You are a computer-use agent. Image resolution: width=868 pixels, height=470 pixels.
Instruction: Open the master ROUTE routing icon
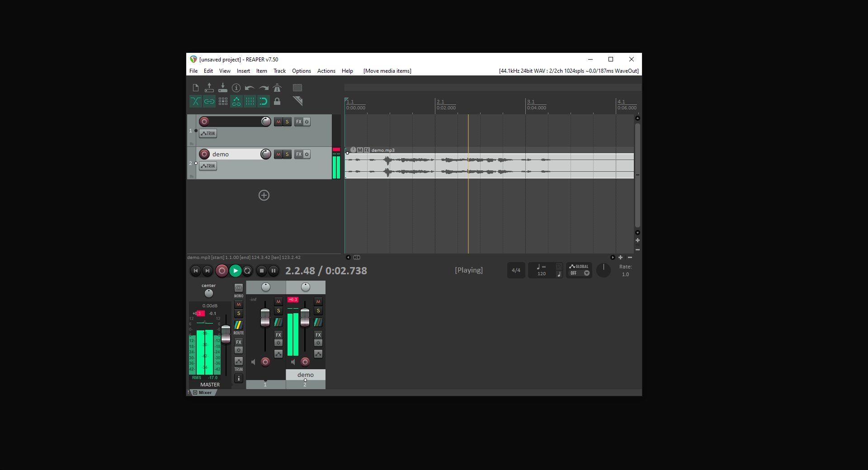click(x=238, y=325)
